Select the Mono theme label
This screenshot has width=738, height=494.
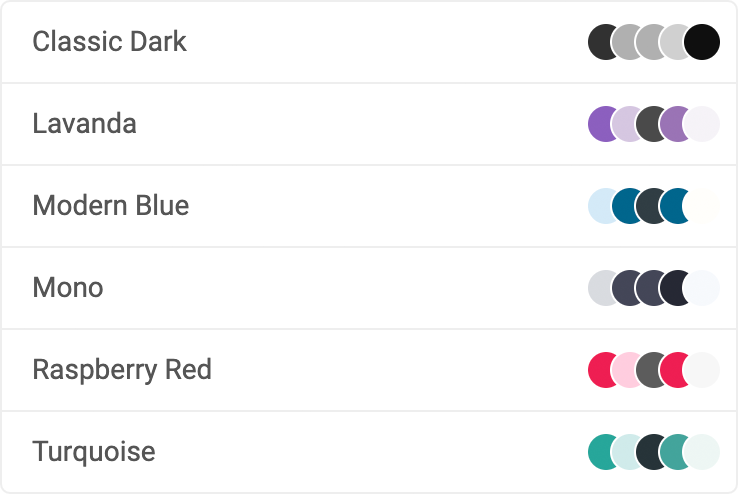click(x=68, y=287)
